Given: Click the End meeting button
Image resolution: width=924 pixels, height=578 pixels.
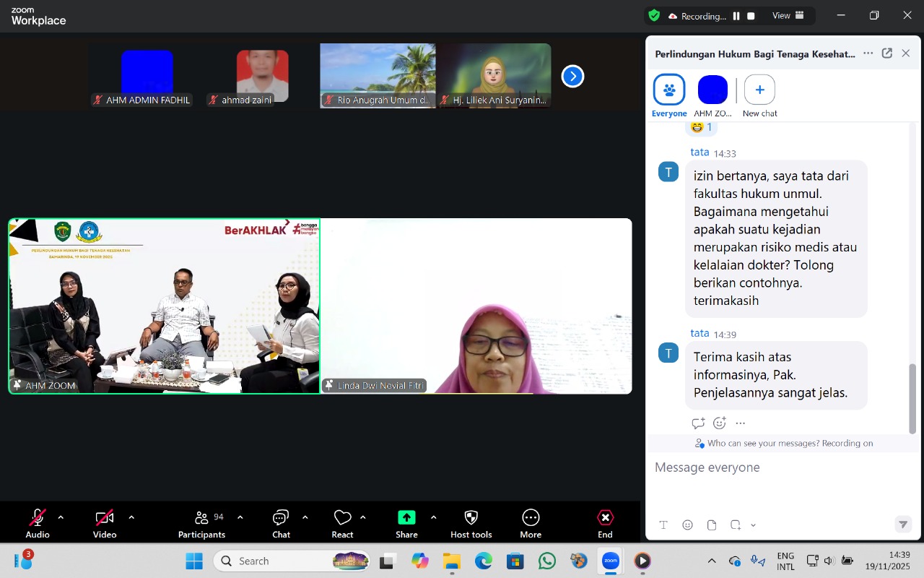Looking at the screenshot, I should [605, 523].
